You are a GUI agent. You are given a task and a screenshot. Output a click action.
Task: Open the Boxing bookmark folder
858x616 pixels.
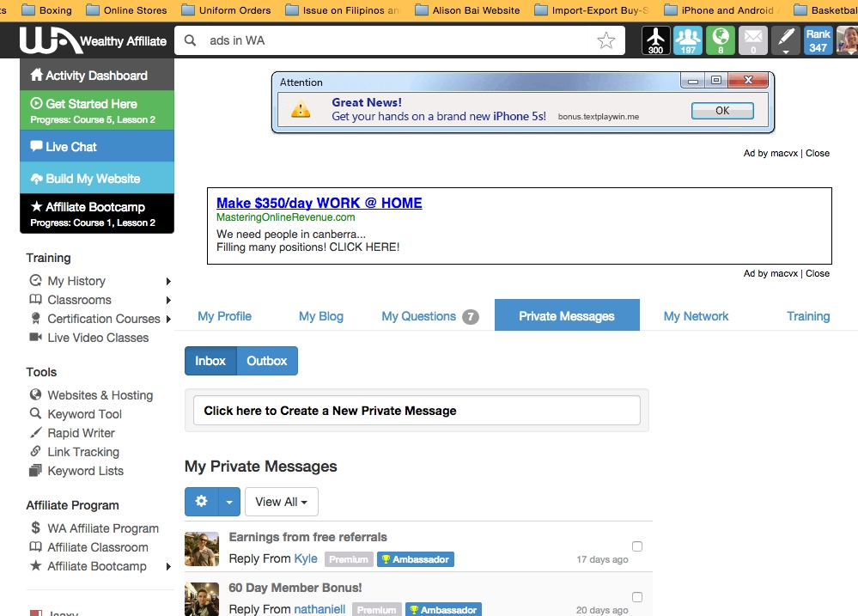click(x=46, y=9)
